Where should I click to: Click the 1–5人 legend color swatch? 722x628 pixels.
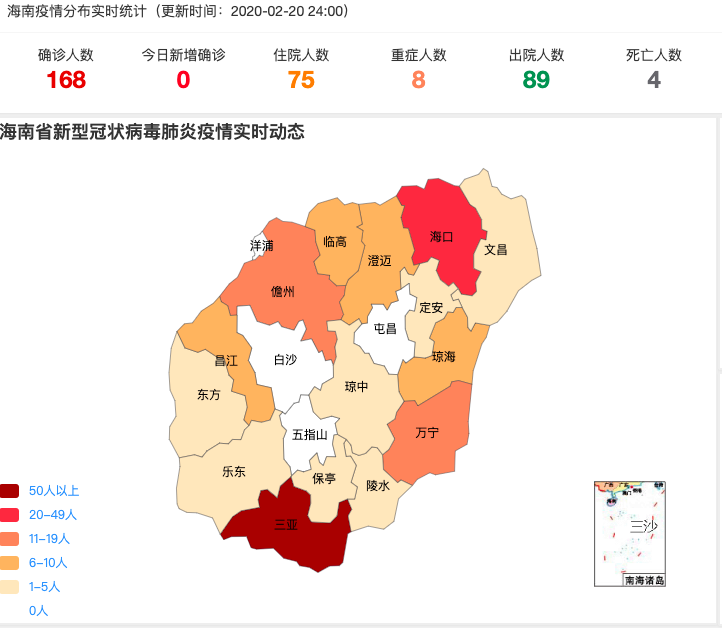pyautogui.click(x=10, y=587)
